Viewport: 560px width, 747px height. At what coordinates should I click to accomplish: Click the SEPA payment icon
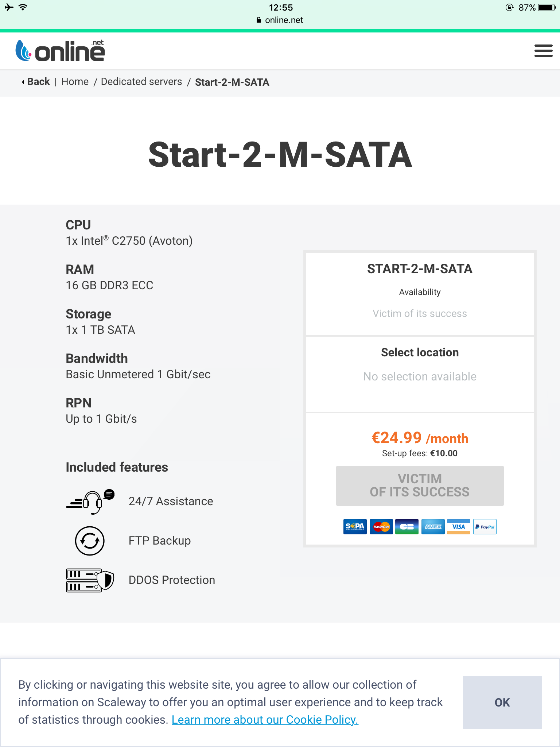tap(355, 527)
